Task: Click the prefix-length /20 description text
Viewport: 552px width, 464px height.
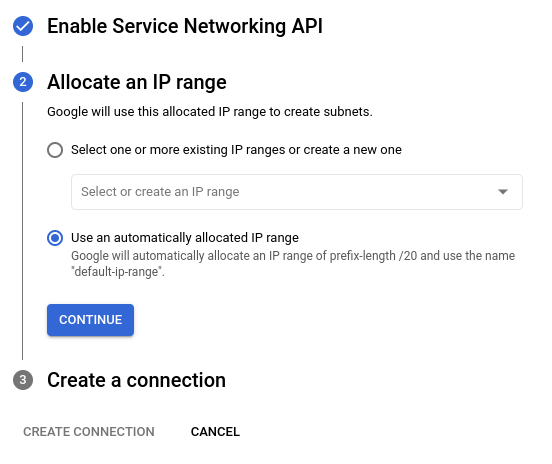Action: 293,264
